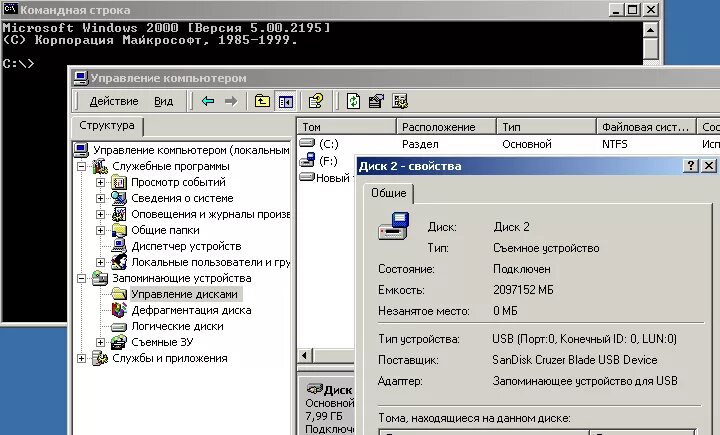
Task: Click the removable drive icon in properties dialog
Action: click(x=394, y=226)
